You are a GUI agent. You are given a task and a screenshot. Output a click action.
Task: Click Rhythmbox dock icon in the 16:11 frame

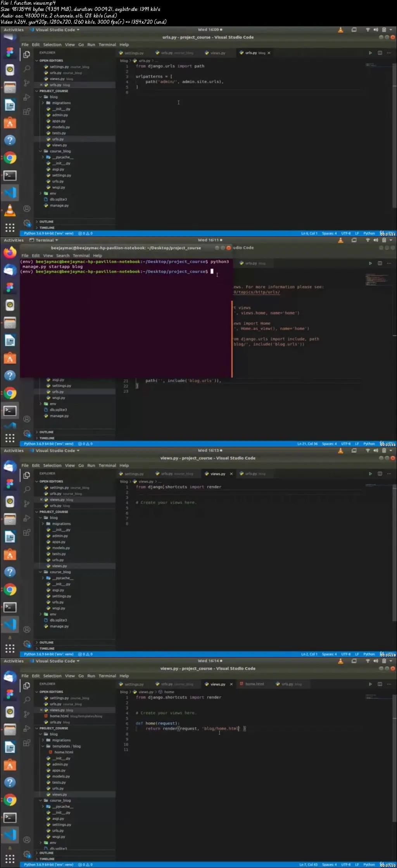10,305
